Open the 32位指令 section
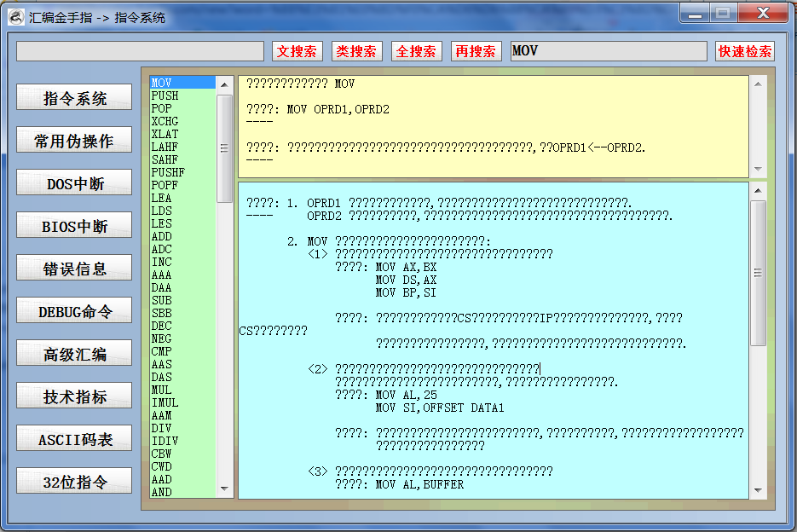The image size is (797, 532). tap(74, 482)
